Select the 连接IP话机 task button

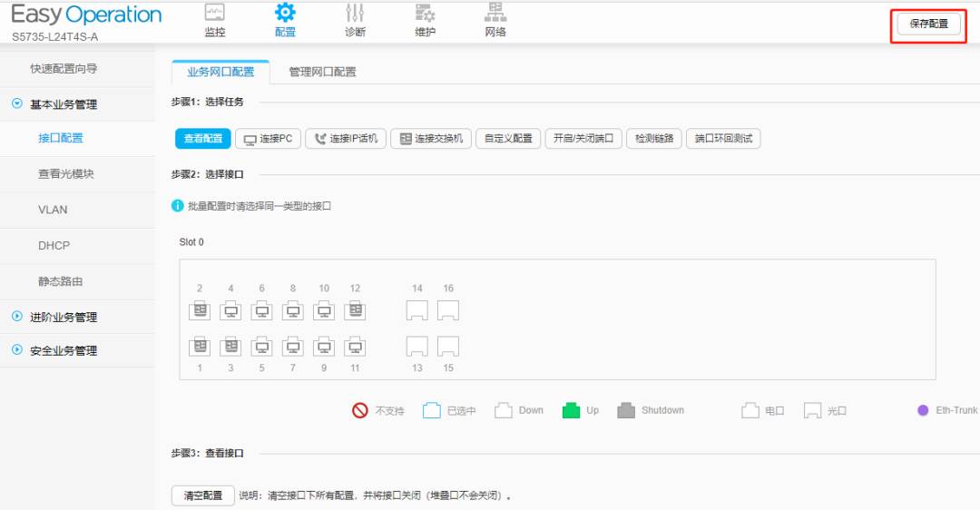pyautogui.click(x=346, y=138)
